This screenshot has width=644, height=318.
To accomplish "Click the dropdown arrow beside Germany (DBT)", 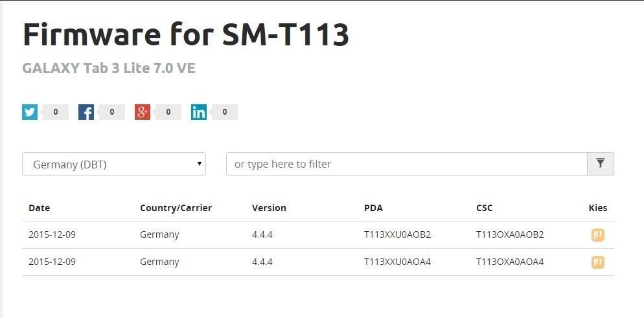I will pyautogui.click(x=199, y=164).
